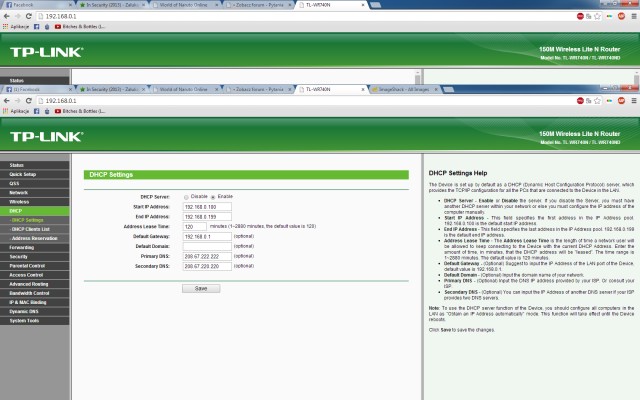This screenshot has width=640, height=400.
Task: Switch to the Facebook tab in the rear window
Action: 38,5
